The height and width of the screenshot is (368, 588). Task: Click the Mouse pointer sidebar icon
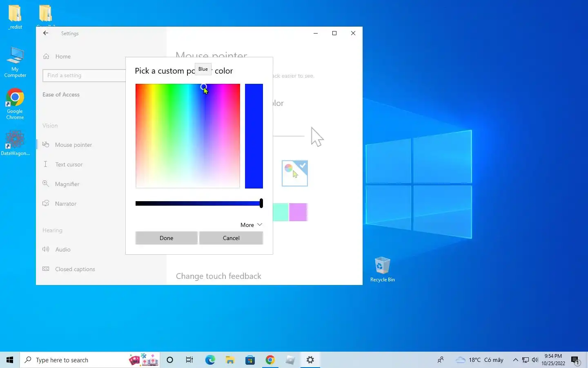[46, 144]
